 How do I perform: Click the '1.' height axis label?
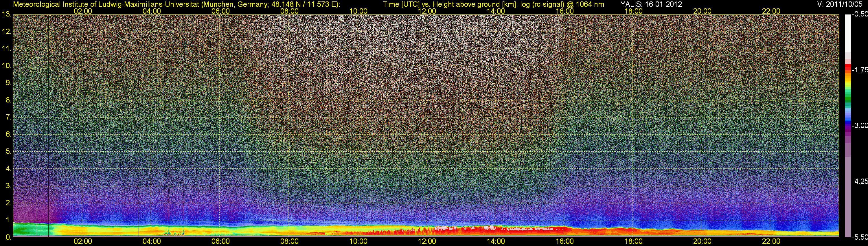pos(8,220)
